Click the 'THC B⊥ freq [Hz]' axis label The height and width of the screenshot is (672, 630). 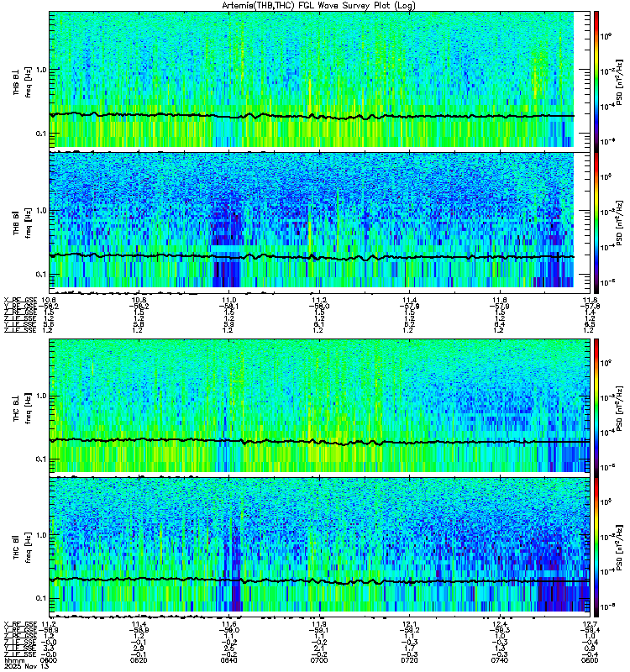pyautogui.click(x=23, y=408)
